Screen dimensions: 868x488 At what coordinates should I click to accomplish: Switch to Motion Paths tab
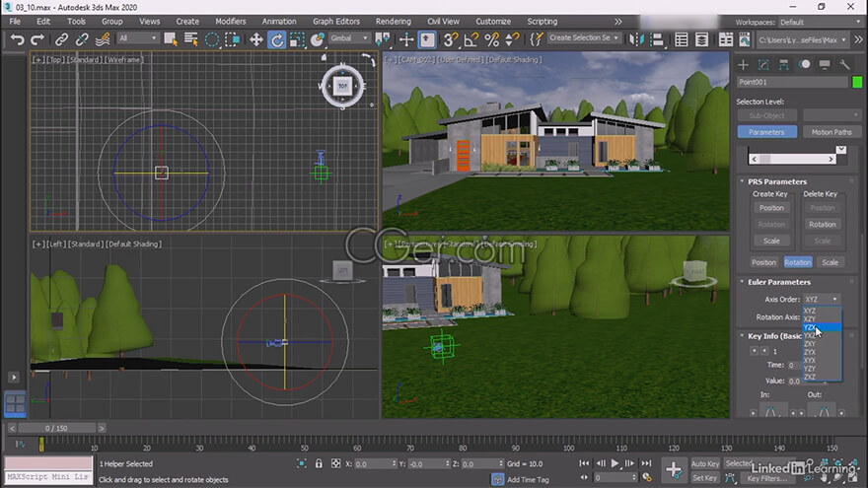[832, 132]
